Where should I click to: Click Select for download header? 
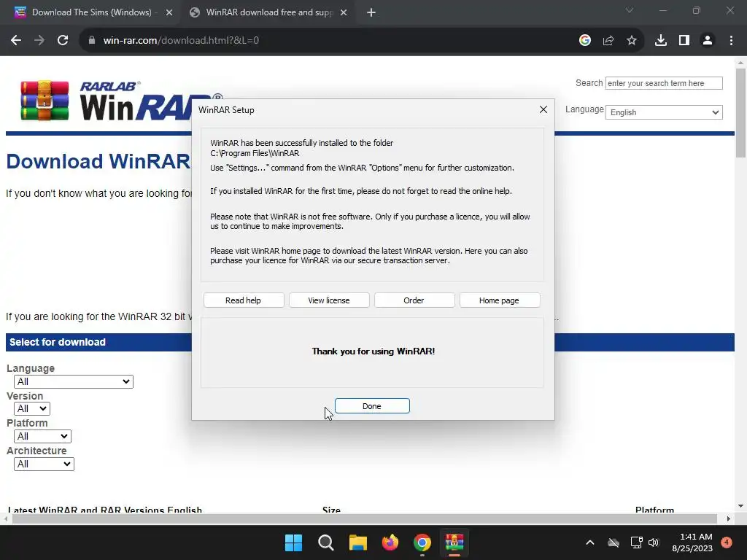(x=58, y=342)
